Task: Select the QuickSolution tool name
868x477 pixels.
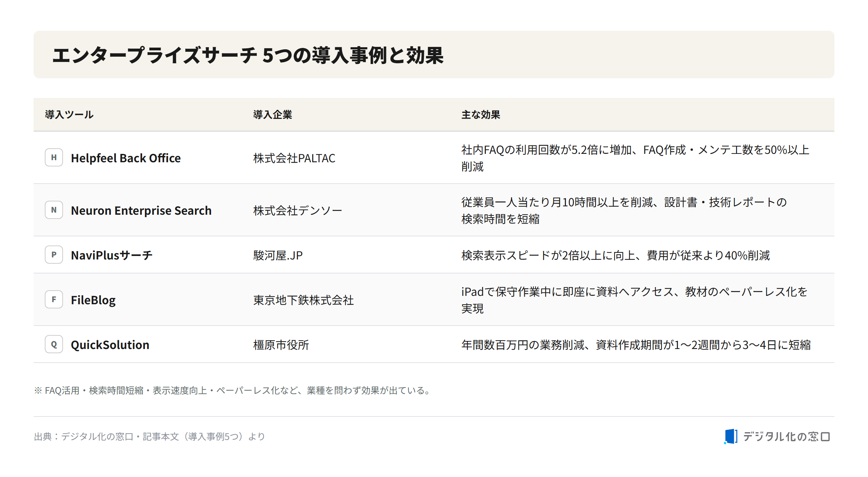Action: pyautogui.click(x=110, y=345)
